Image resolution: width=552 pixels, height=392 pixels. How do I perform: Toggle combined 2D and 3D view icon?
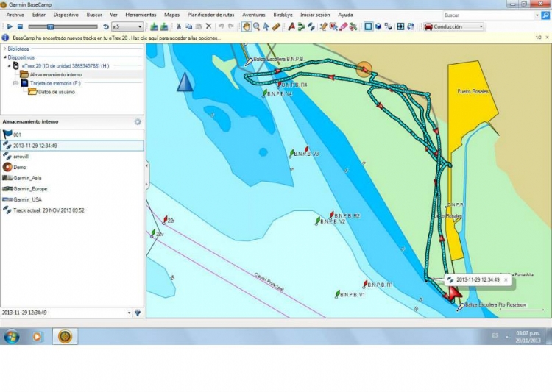388,26
